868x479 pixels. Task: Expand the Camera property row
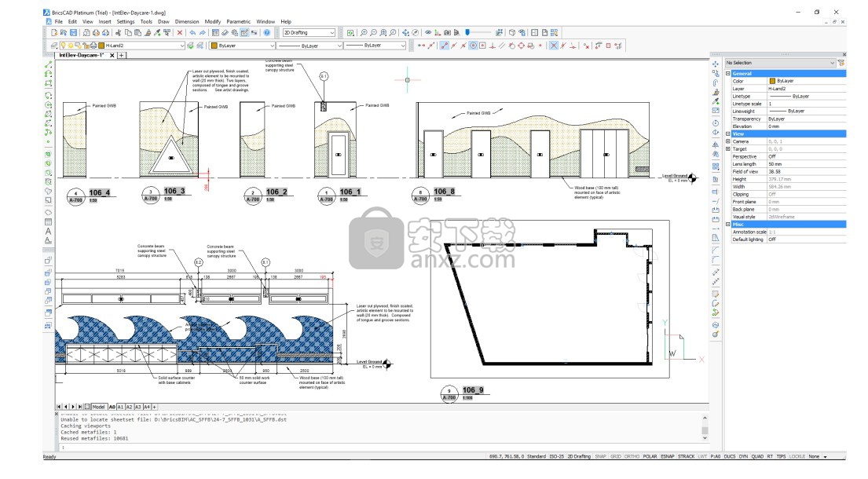[x=728, y=141]
